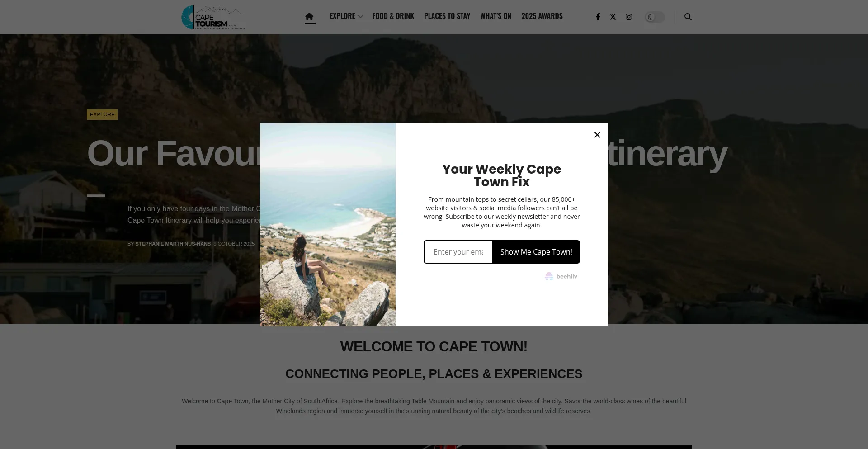Open the Instagram icon link
Screen dimensions: 868x449
[629, 17]
